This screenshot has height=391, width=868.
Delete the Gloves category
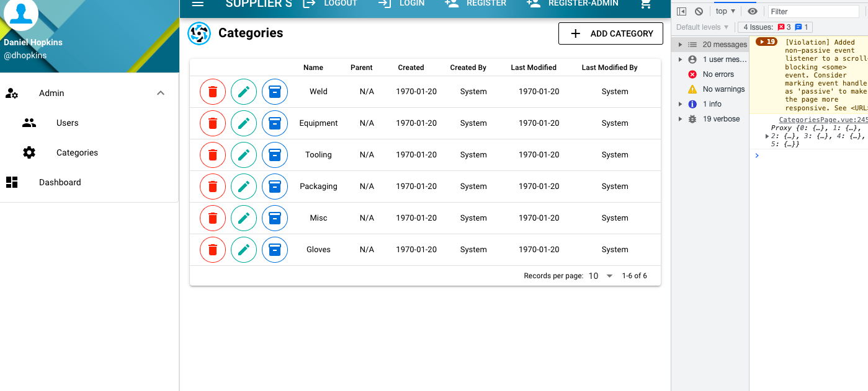click(x=213, y=250)
